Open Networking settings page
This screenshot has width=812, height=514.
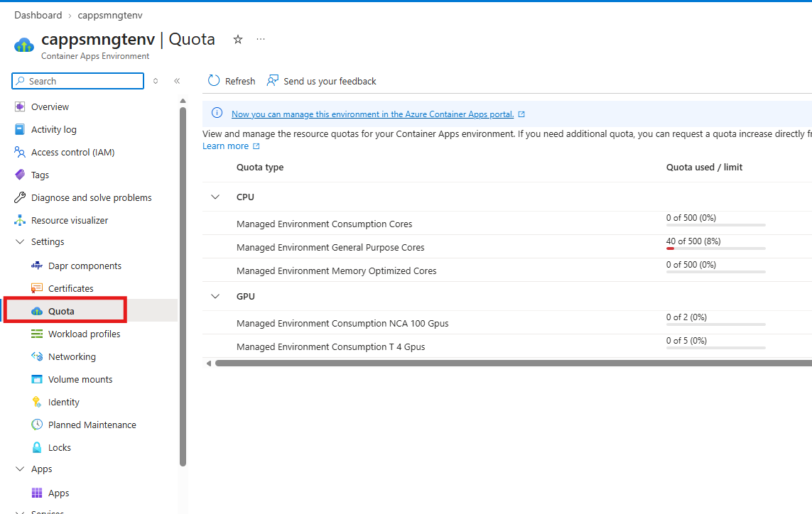pyautogui.click(x=72, y=356)
